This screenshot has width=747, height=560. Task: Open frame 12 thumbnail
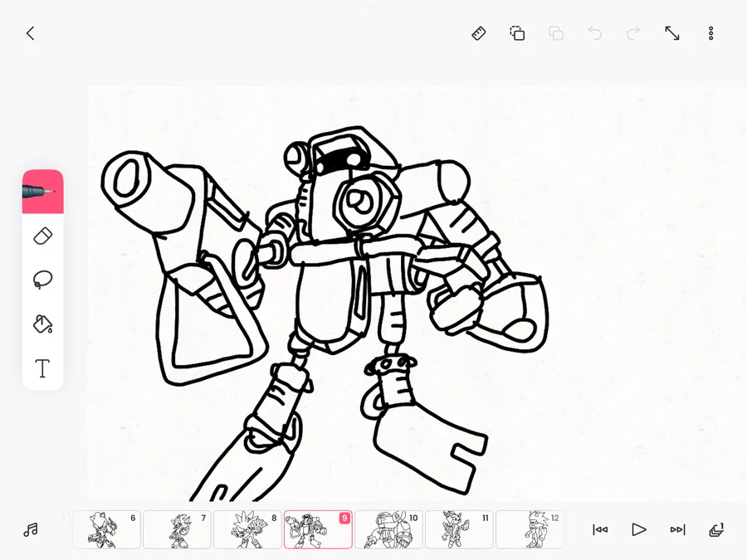(530, 529)
